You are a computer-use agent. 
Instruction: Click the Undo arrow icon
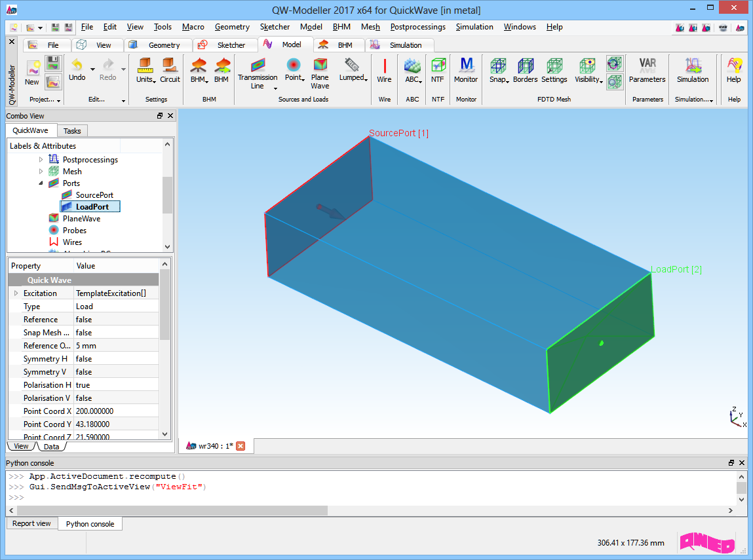pos(77,69)
